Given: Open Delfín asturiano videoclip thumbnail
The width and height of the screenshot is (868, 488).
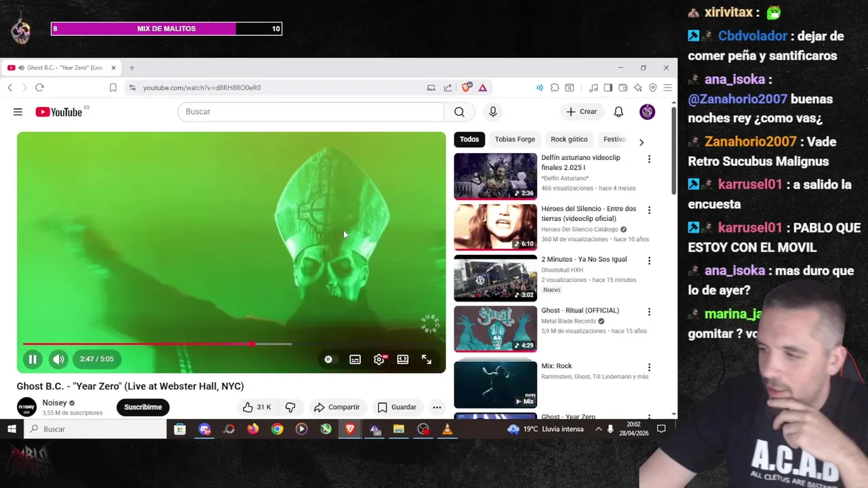Looking at the screenshot, I should [495, 176].
